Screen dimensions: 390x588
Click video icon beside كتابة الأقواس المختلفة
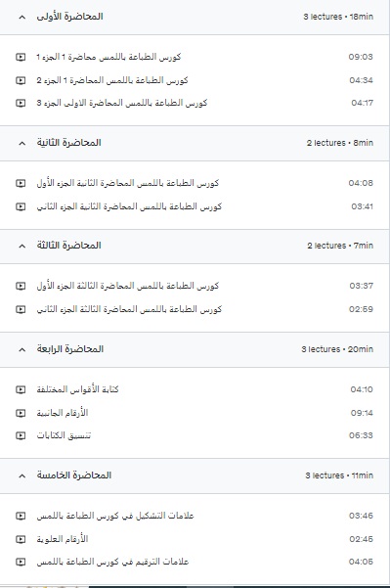21,389
